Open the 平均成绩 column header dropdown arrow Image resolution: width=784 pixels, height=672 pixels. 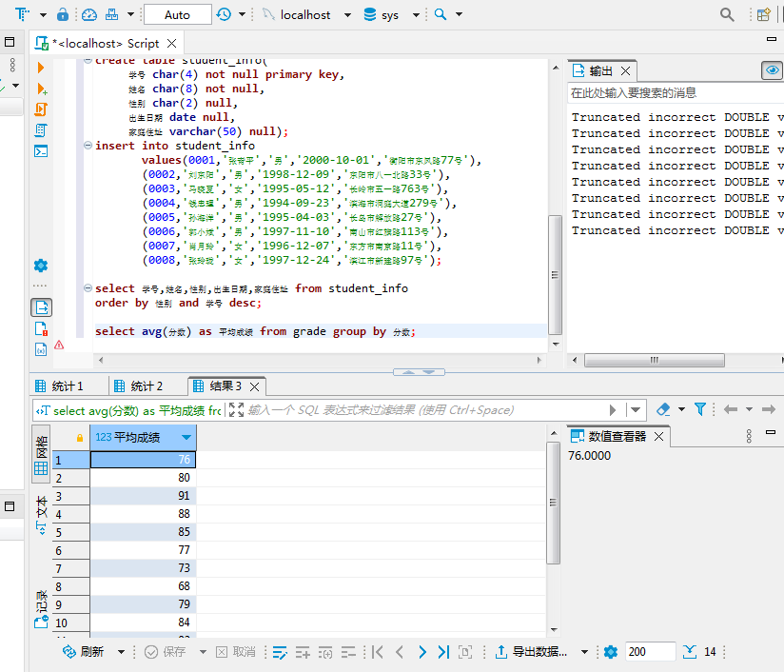[186, 437]
